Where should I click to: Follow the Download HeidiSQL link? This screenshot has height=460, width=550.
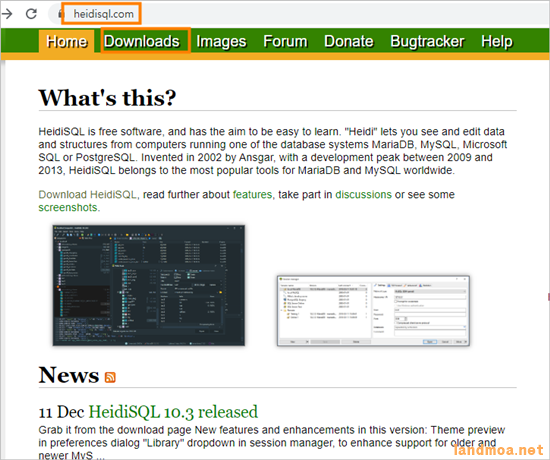(87, 194)
